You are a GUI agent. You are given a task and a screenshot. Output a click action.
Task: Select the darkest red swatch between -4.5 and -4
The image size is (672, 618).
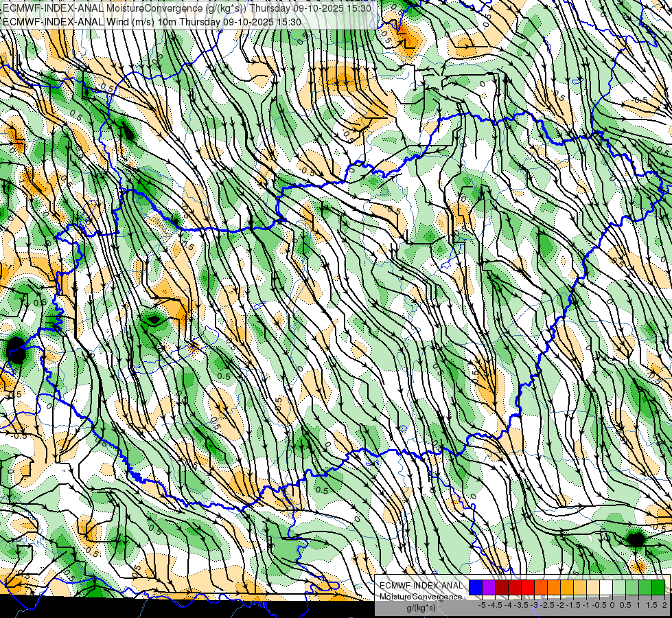(x=502, y=587)
